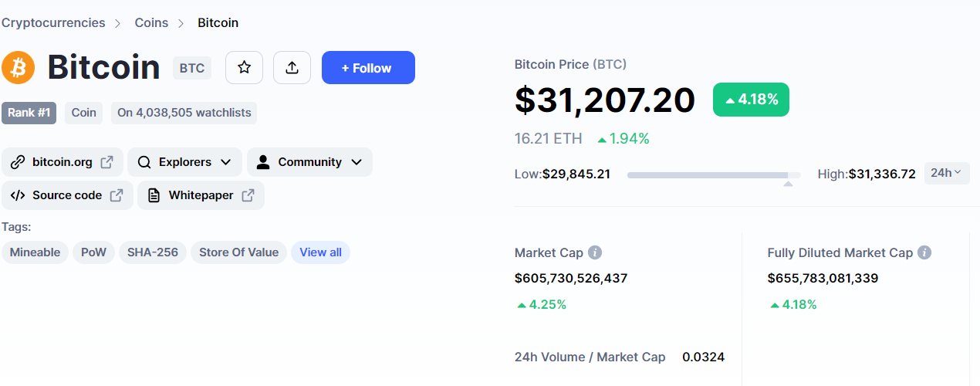980x386 pixels.
Task: Navigate to Coins breadcrumb
Action: (151, 22)
